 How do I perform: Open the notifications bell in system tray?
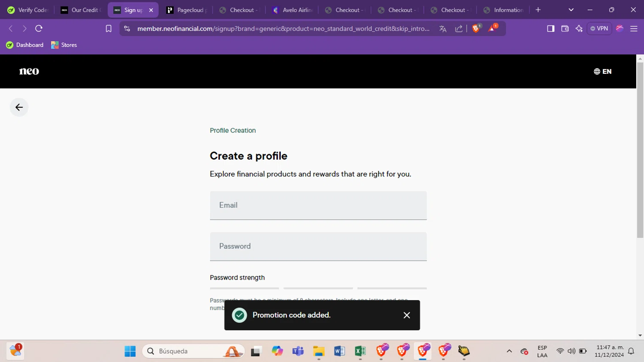point(631,351)
